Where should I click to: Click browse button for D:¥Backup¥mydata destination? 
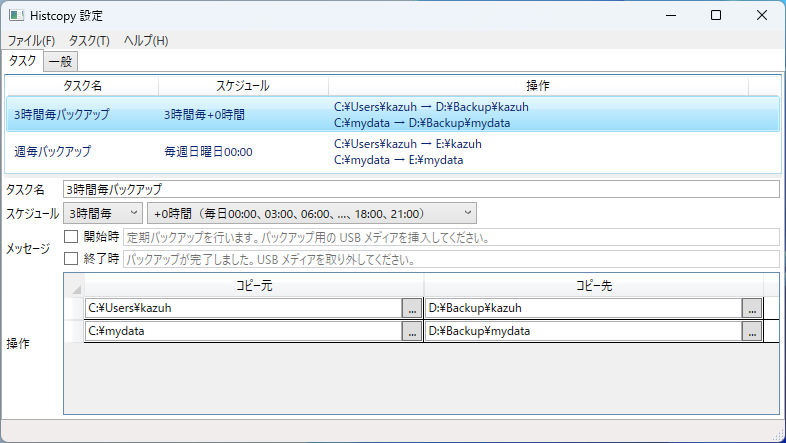[x=752, y=332]
